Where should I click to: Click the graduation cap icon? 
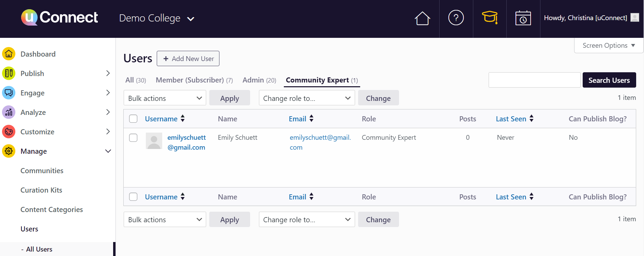click(x=490, y=17)
